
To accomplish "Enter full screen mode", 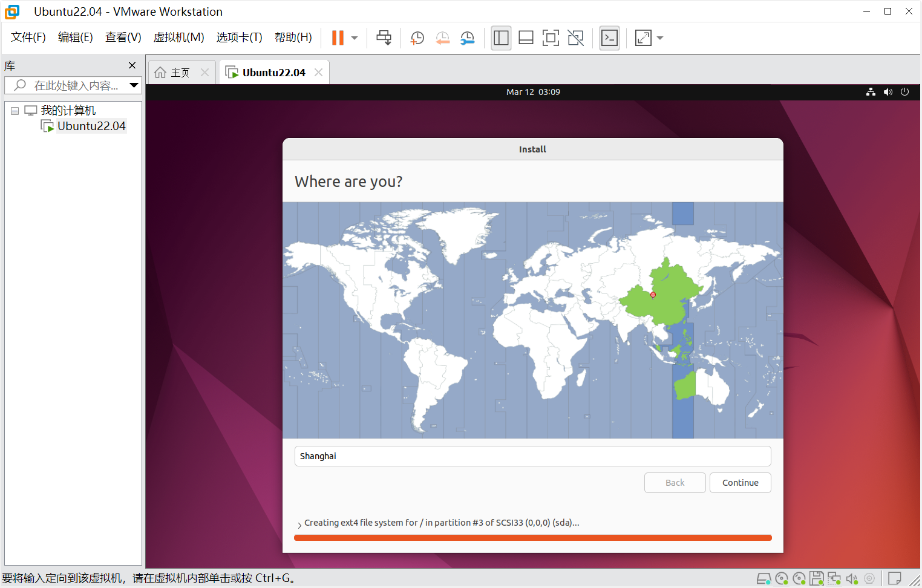I will coord(551,38).
